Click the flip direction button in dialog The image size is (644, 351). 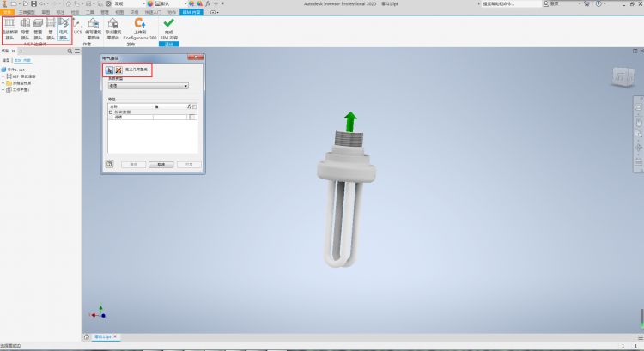(118, 70)
